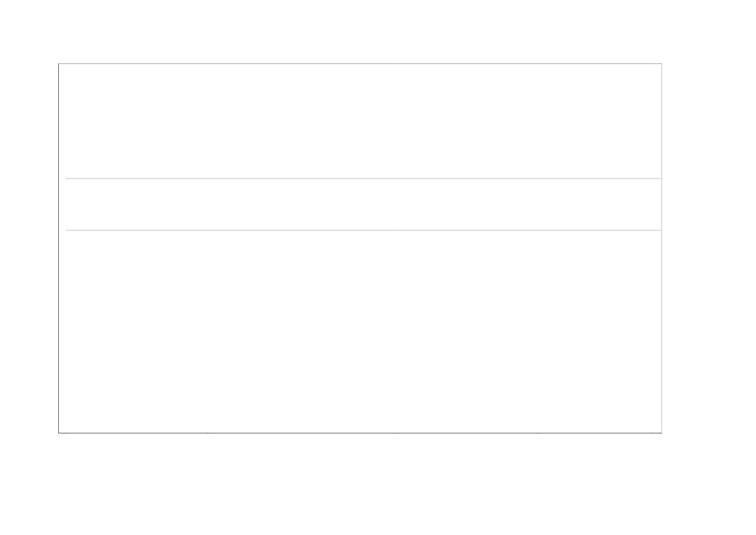Click the left end of the upper gridline
This screenshot has height=535, width=756.
[67, 179]
